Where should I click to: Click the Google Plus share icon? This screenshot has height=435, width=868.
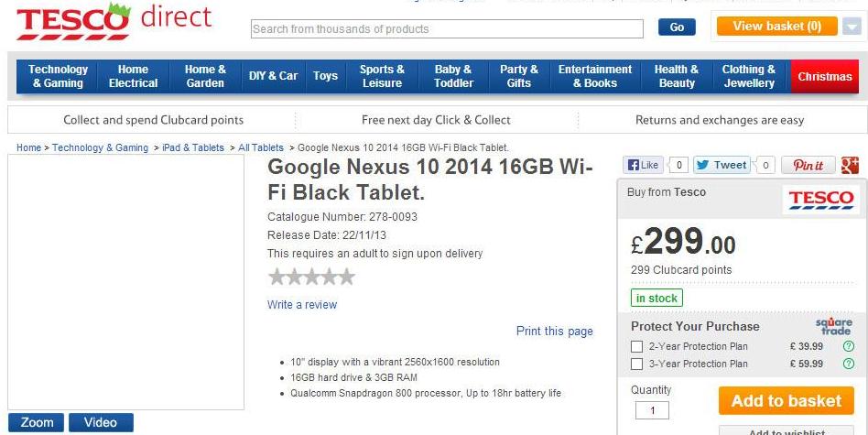tap(850, 165)
